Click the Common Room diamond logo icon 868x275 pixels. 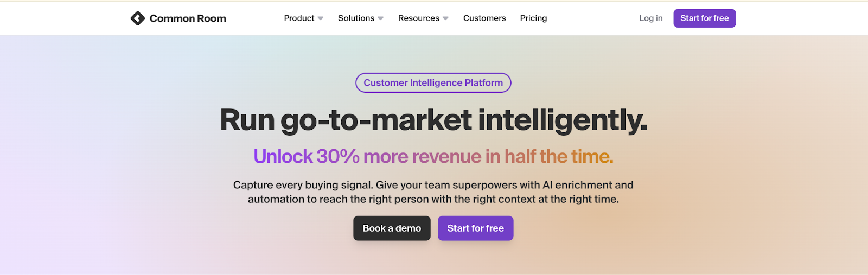pos(138,18)
